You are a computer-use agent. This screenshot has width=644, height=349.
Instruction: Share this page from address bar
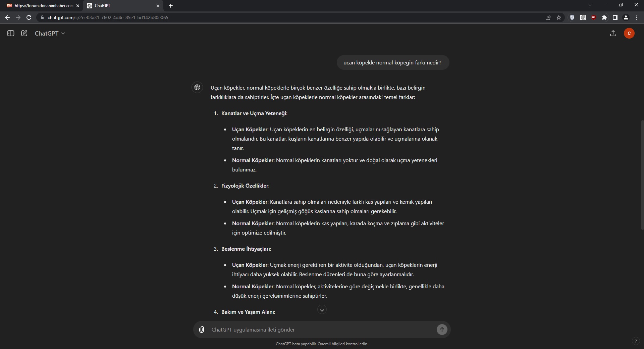point(548,17)
